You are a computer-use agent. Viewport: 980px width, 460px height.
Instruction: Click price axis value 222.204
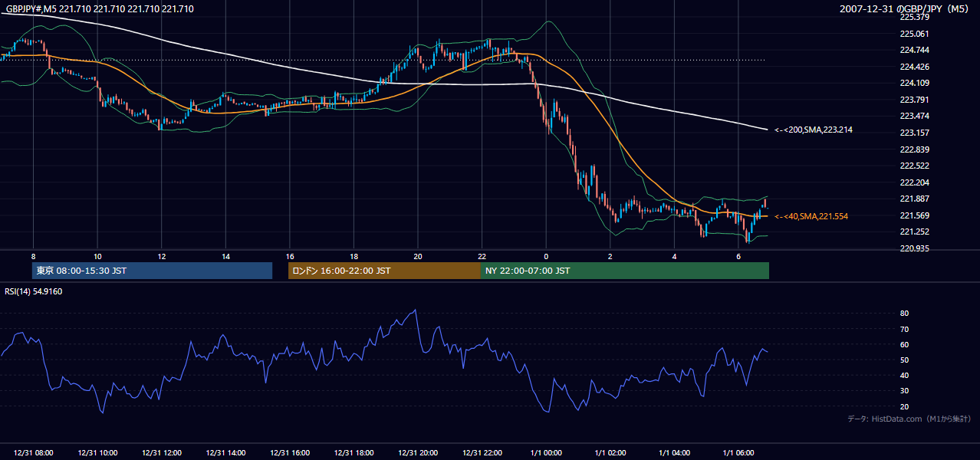(x=914, y=182)
